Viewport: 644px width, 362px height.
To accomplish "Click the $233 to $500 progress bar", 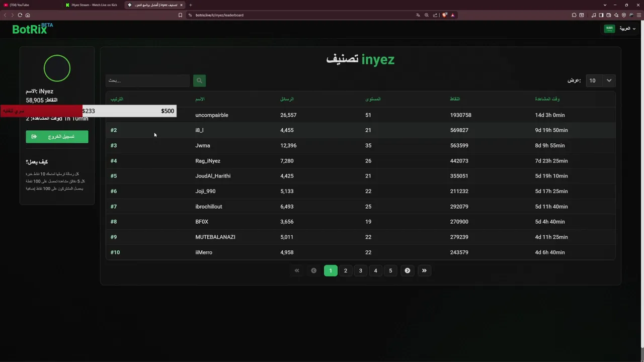I will (x=88, y=111).
